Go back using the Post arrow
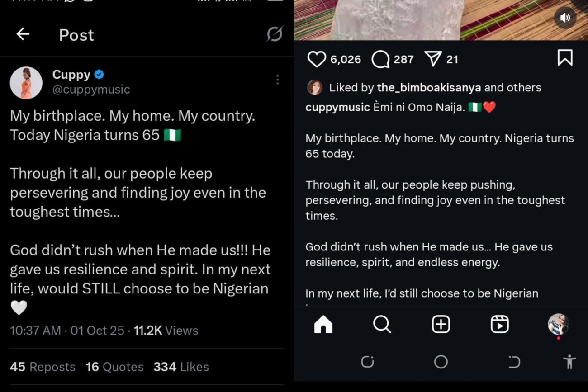Image resolution: width=588 pixels, height=392 pixels. [x=23, y=34]
